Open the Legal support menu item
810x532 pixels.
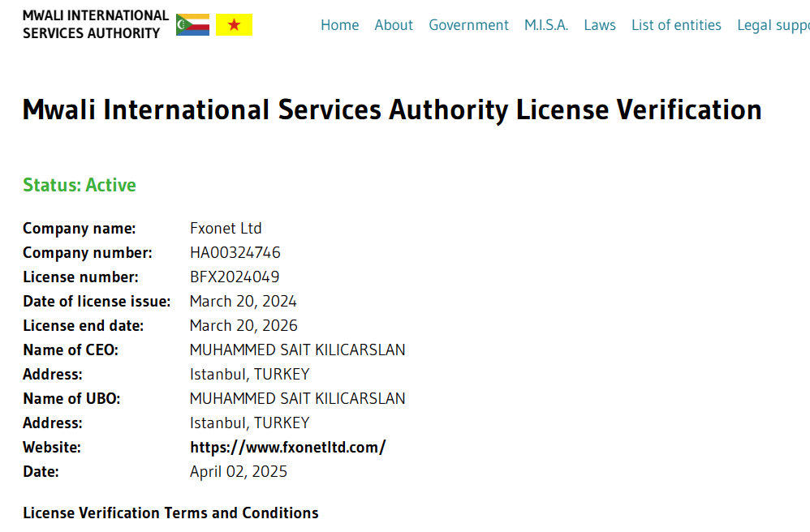773,25
